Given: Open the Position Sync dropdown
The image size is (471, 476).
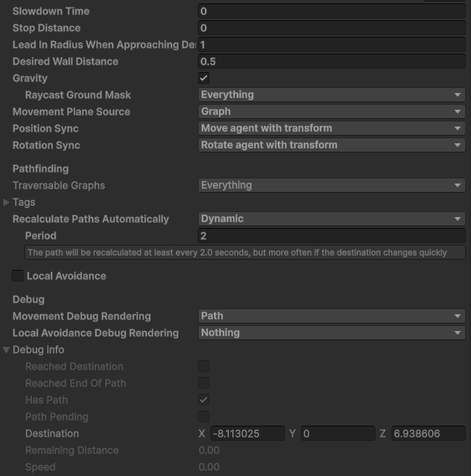Looking at the screenshot, I should click(x=332, y=128).
